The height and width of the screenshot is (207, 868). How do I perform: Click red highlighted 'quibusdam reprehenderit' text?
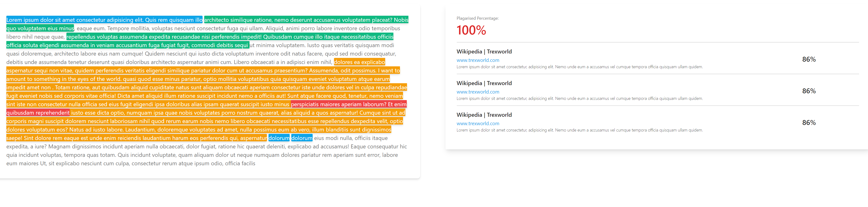38,113
